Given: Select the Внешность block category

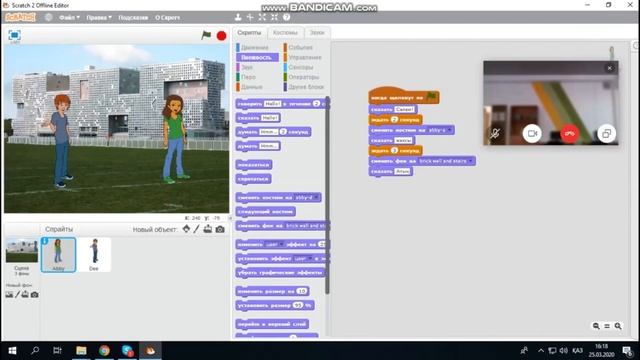Looking at the screenshot, I should 257,58.
